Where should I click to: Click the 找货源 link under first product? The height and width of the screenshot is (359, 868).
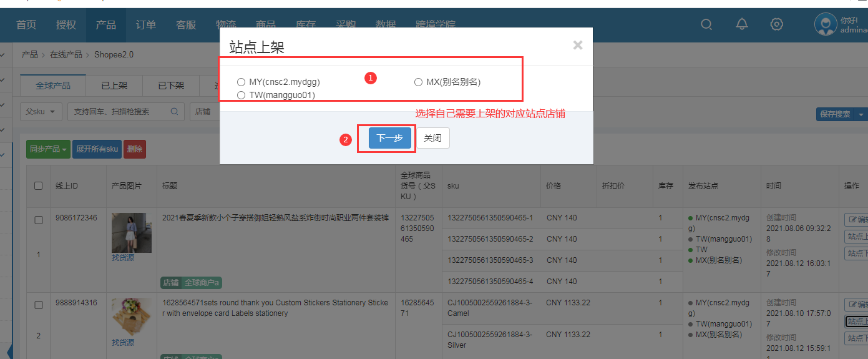tap(123, 257)
